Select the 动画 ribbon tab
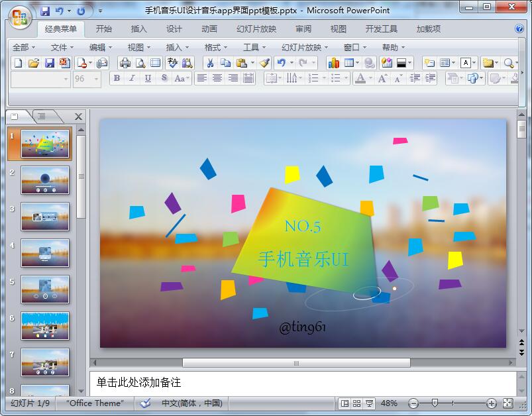This screenshot has height=416, width=532. coord(209,29)
